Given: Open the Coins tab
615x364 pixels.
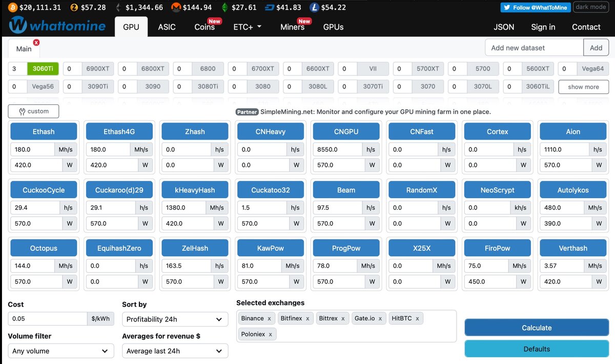Looking at the screenshot, I should click(204, 27).
